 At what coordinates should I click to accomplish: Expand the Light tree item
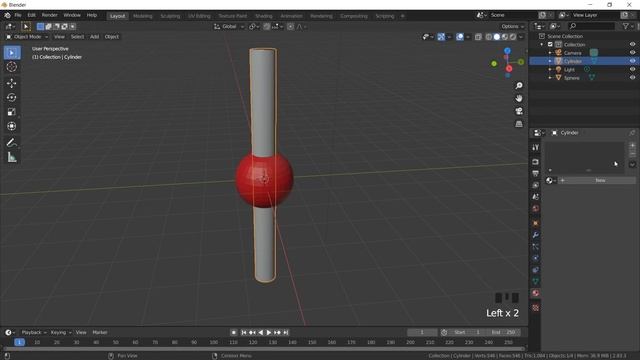[550, 69]
